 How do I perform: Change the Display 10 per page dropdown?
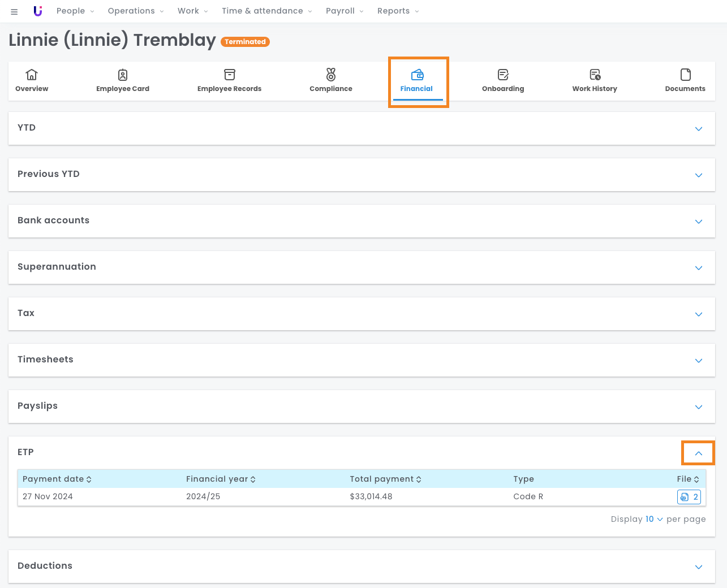(x=653, y=519)
